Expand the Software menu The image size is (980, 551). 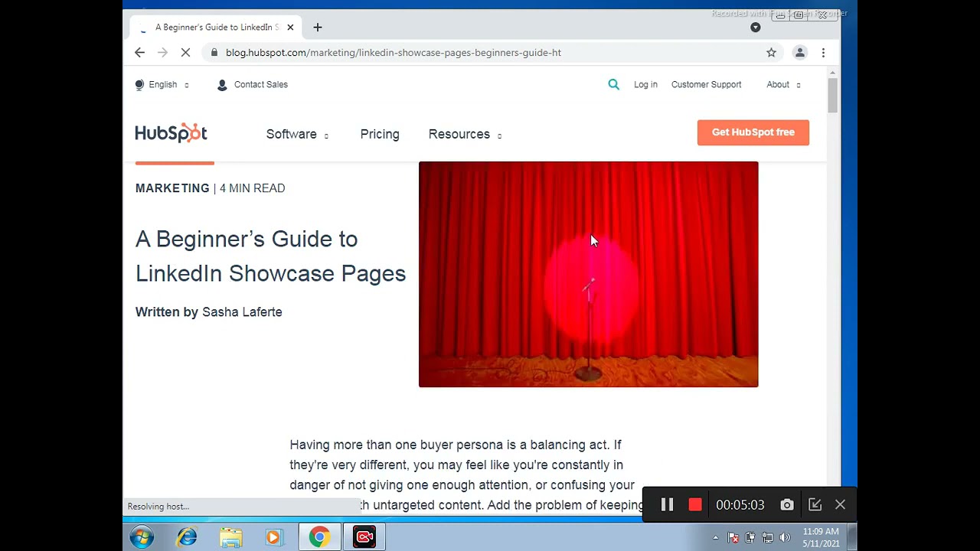297,134
